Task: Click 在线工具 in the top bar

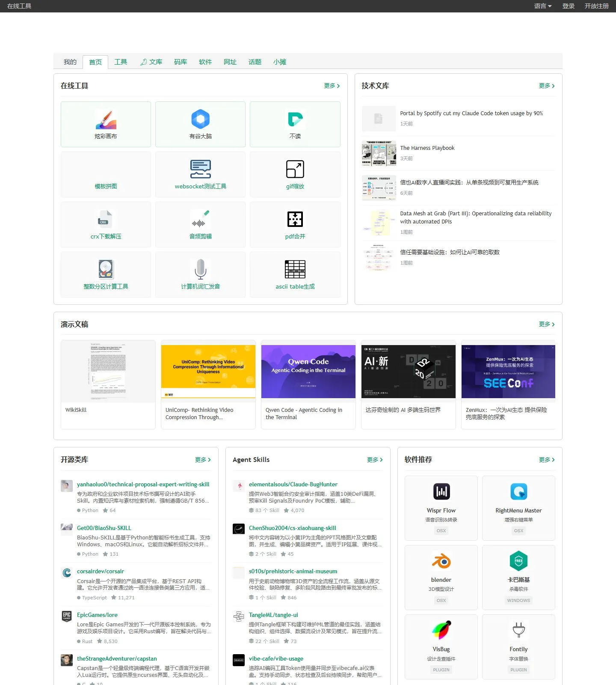Action: 19,6
